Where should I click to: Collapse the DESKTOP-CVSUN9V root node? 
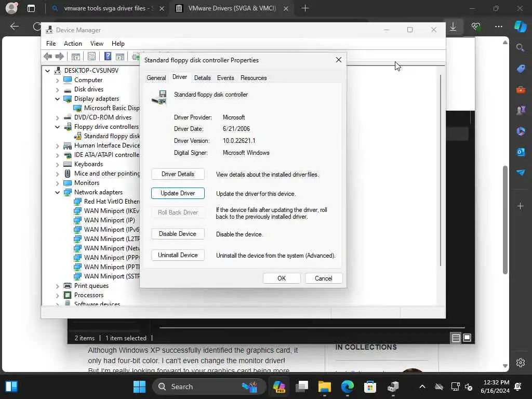point(47,71)
